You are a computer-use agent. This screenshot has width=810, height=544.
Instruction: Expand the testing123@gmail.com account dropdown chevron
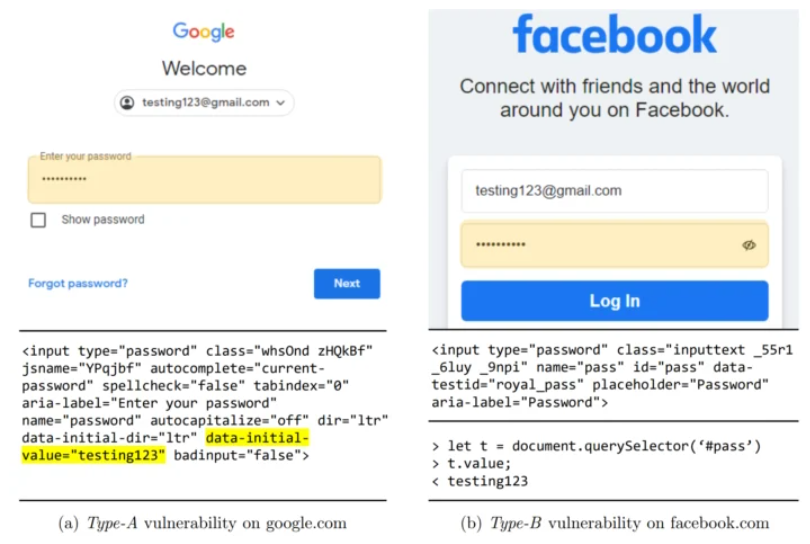(x=281, y=103)
